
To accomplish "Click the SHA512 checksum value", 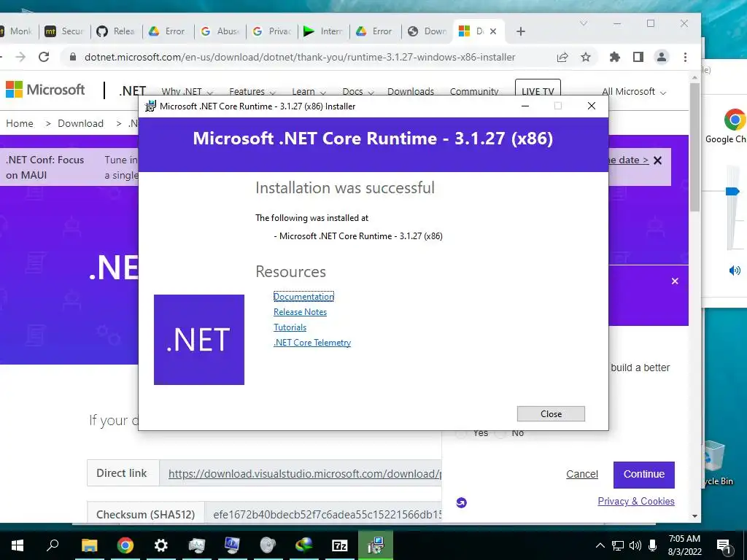I will click(328, 515).
